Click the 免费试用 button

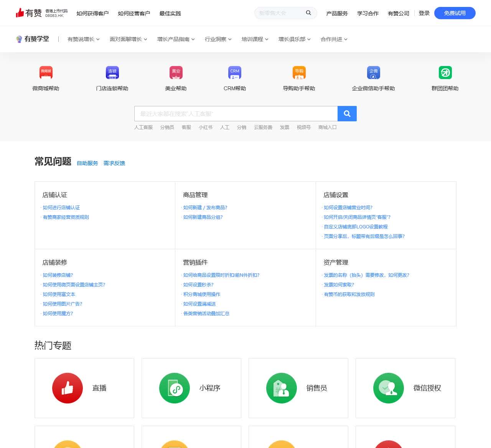pyautogui.click(x=455, y=13)
